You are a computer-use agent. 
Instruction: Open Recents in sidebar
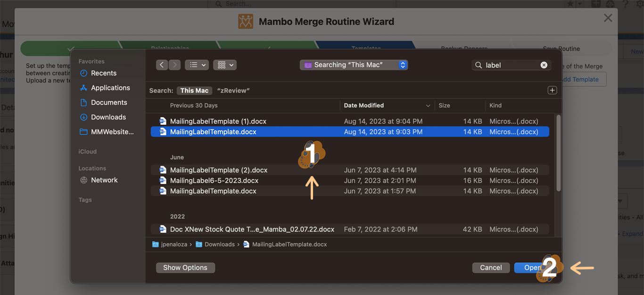[x=103, y=73]
